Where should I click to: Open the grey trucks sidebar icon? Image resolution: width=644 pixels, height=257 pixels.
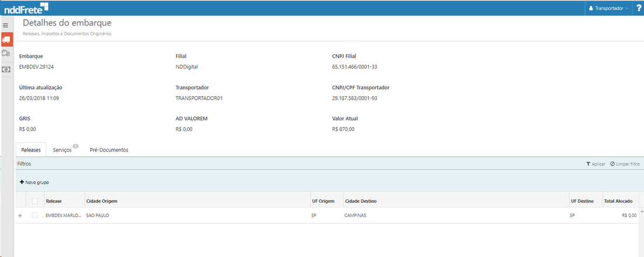[6, 54]
